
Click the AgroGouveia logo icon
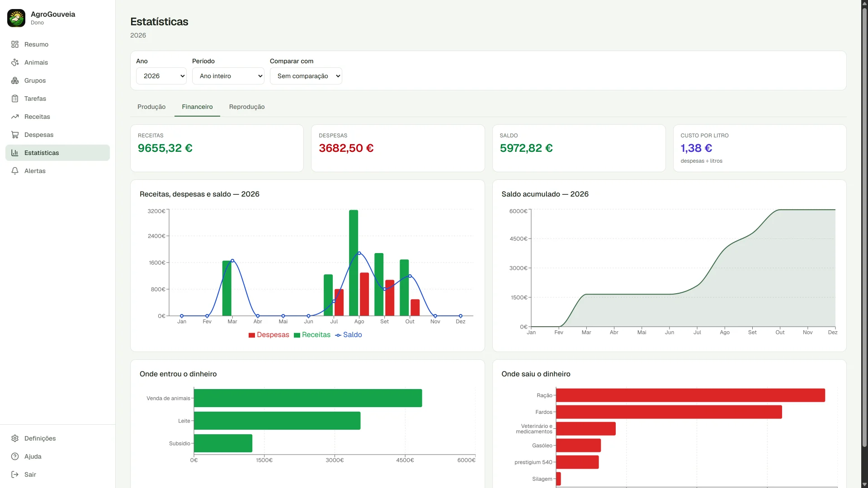click(x=16, y=18)
